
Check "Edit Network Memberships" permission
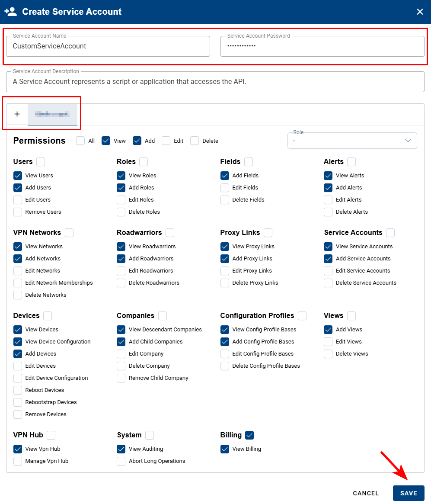[17, 282]
